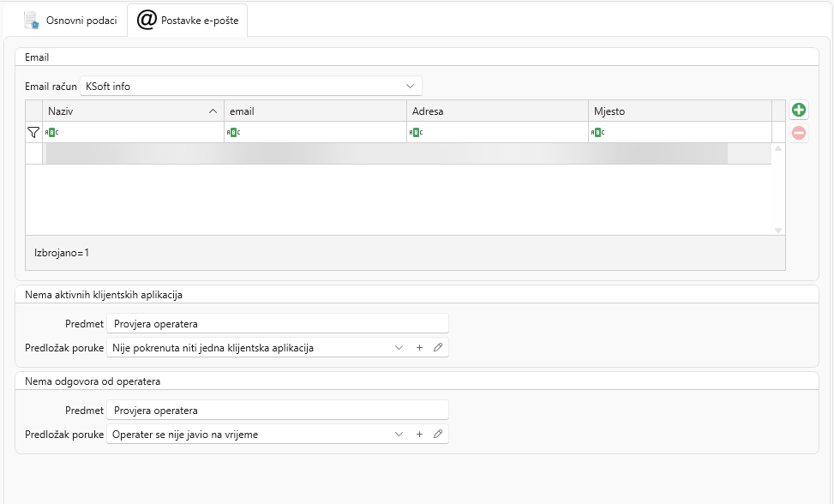The width and height of the screenshot is (834, 504).
Task: Sort the grid by Naziv column header
Action: tap(129, 111)
